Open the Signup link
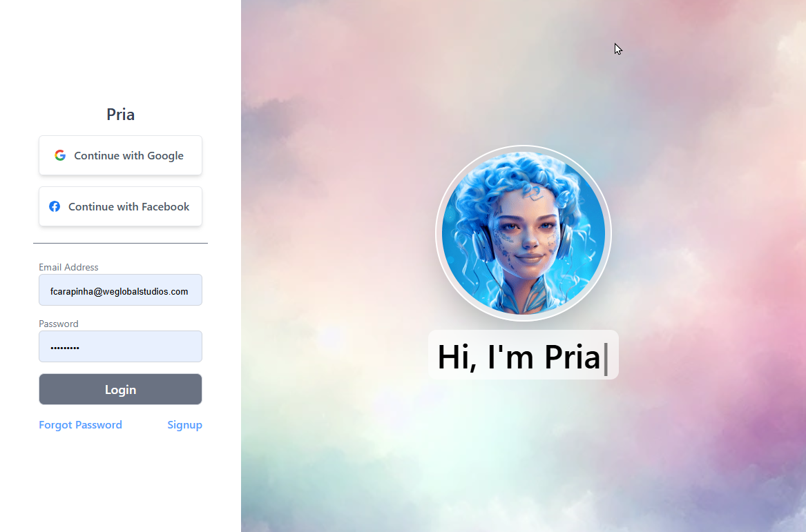The width and height of the screenshot is (806, 532). [184, 425]
